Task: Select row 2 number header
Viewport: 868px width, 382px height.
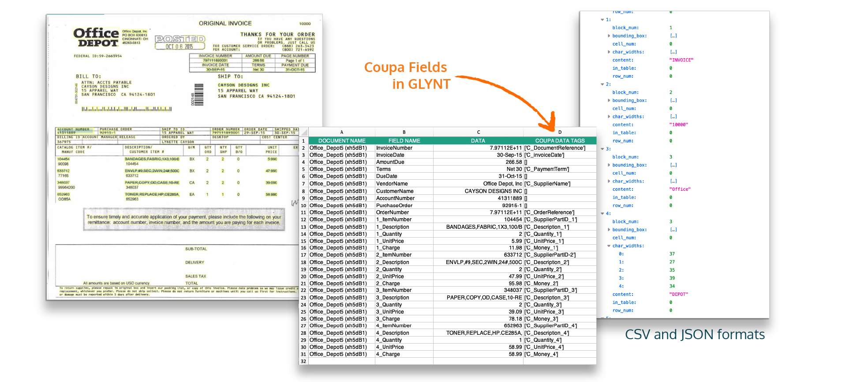Action: click(x=303, y=148)
